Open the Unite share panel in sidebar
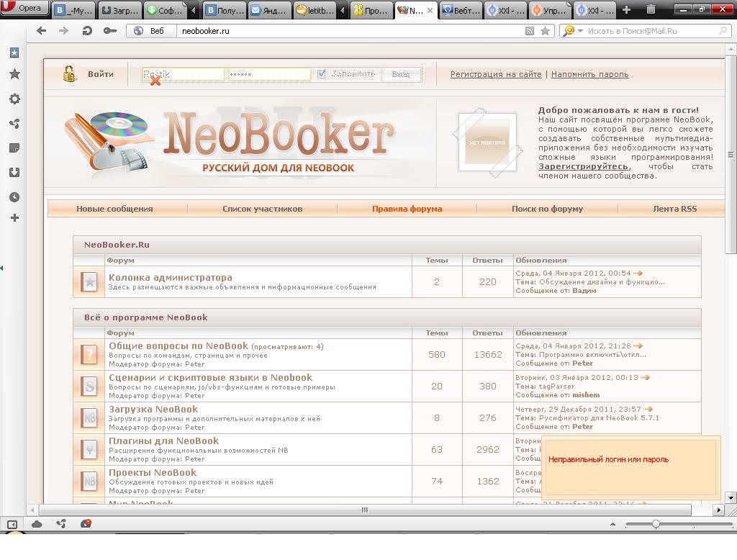 tap(14, 124)
